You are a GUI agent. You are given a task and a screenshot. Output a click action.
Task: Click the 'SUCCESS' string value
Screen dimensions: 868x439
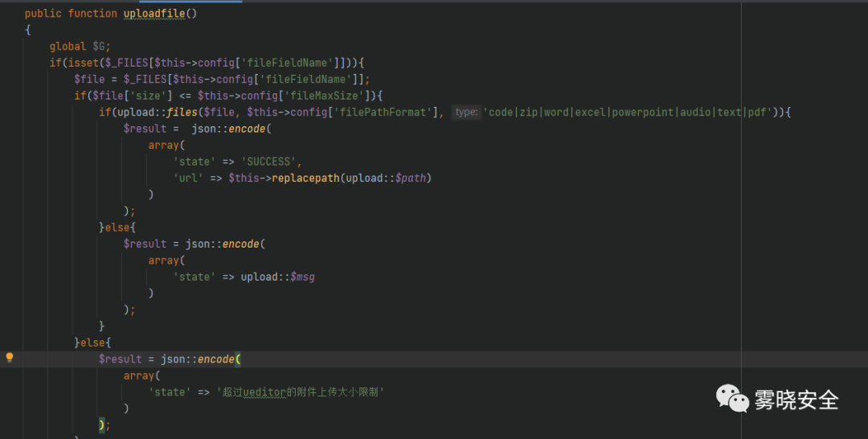tap(268, 162)
